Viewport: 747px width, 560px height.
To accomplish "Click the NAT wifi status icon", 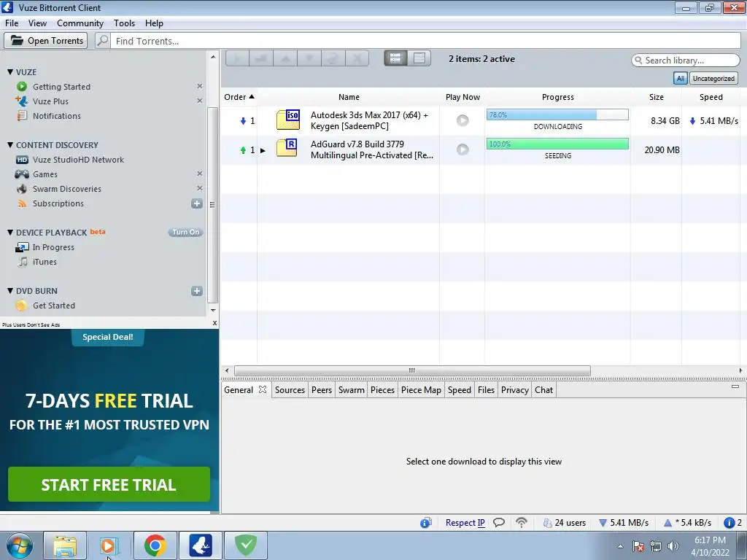I will point(522,522).
